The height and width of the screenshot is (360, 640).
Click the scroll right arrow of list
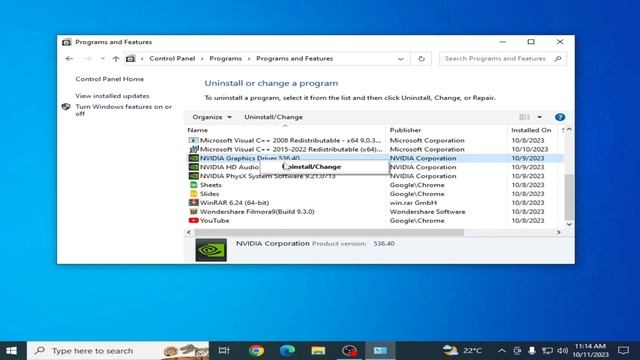pyautogui.click(x=559, y=232)
